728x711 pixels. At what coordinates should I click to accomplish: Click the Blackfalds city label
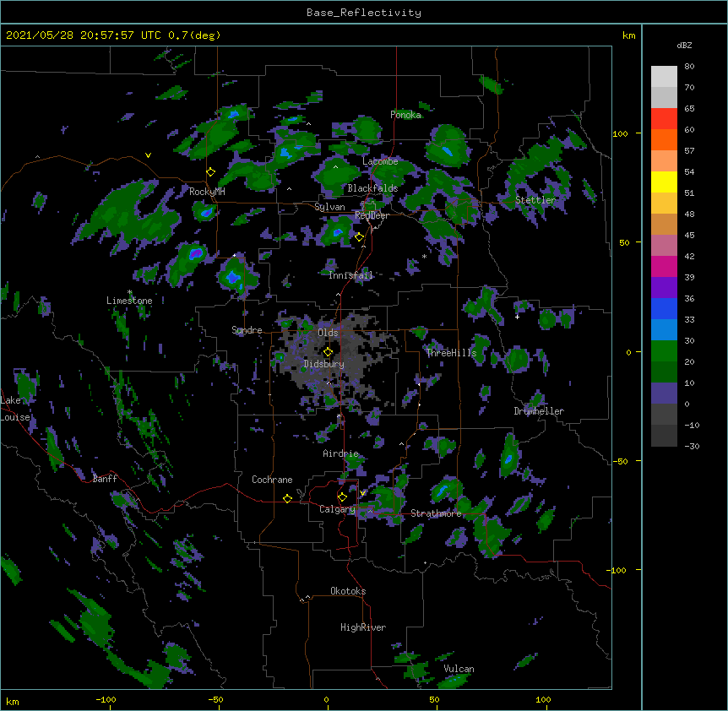pos(372,188)
